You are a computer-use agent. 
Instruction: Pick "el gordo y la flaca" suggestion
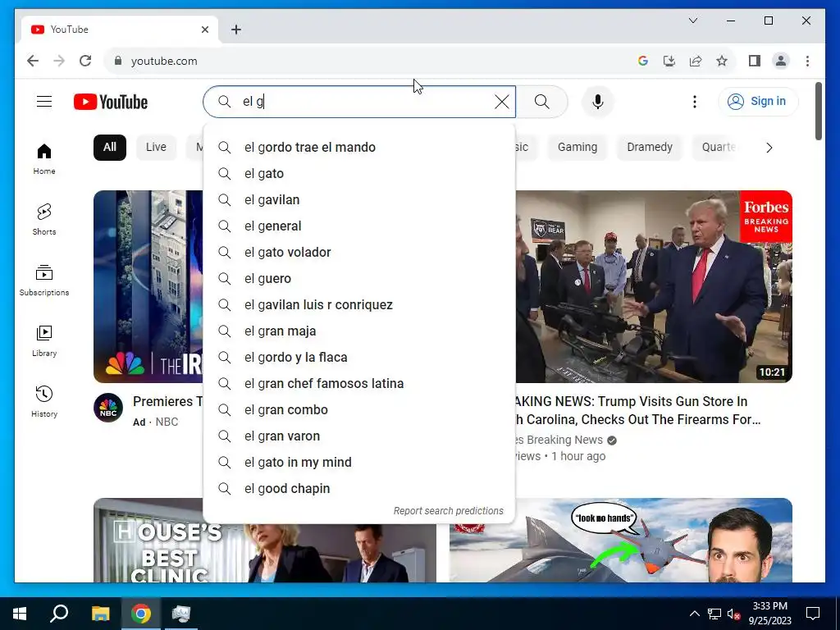click(x=359, y=358)
